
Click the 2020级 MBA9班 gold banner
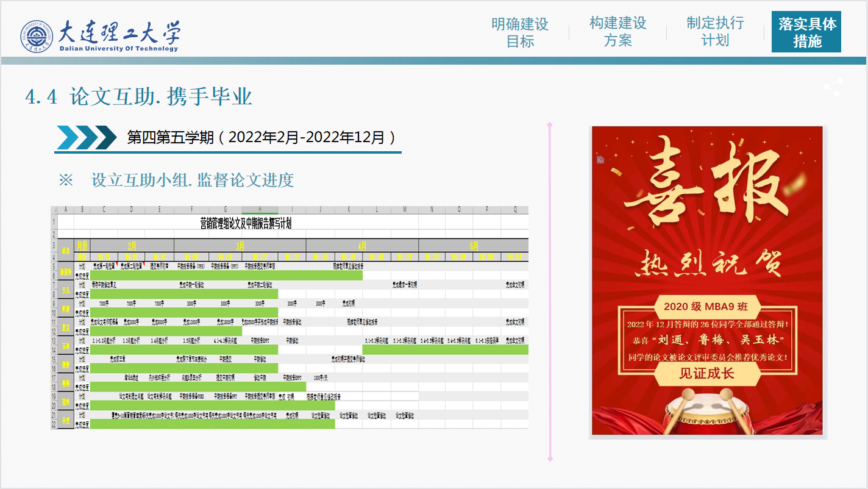point(706,306)
